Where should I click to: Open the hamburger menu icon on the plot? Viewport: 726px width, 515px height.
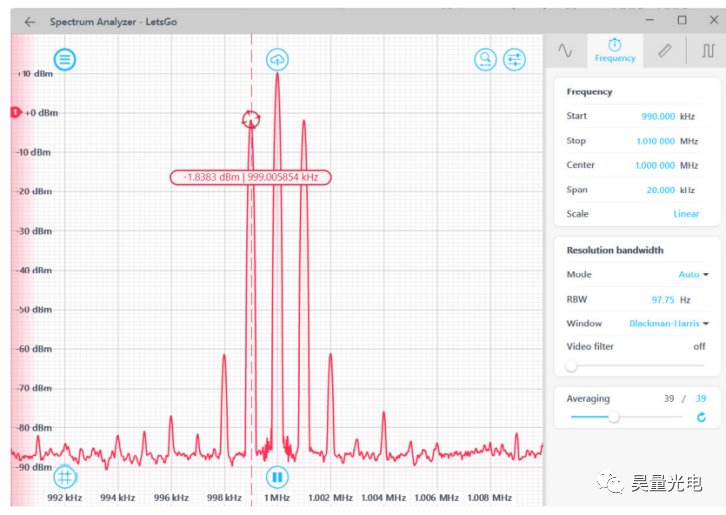click(65, 59)
